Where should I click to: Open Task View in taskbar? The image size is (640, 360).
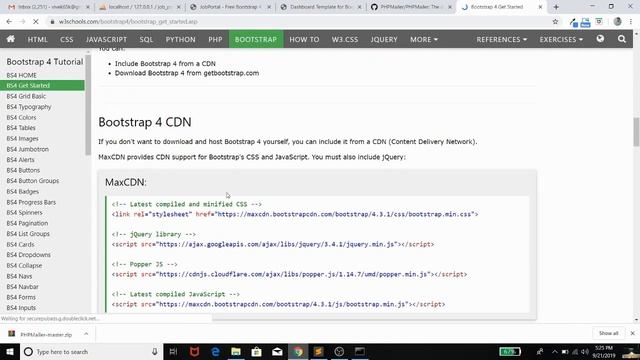point(173,351)
